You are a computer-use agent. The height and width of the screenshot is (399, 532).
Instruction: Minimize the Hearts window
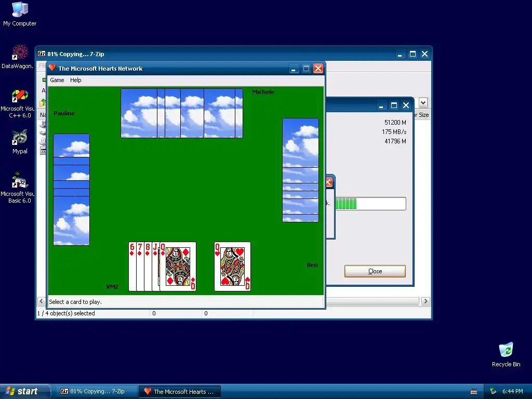pyautogui.click(x=294, y=69)
